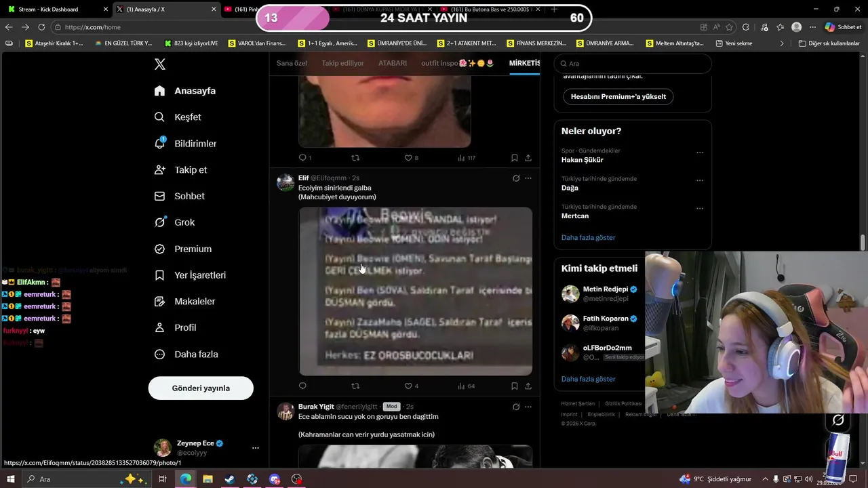868x488 pixels.
Task: Repost Elif's post
Action: tap(355, 386)
